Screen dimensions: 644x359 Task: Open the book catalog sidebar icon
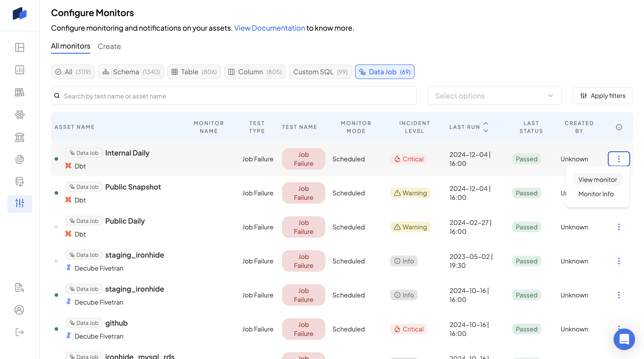(19, 92)
